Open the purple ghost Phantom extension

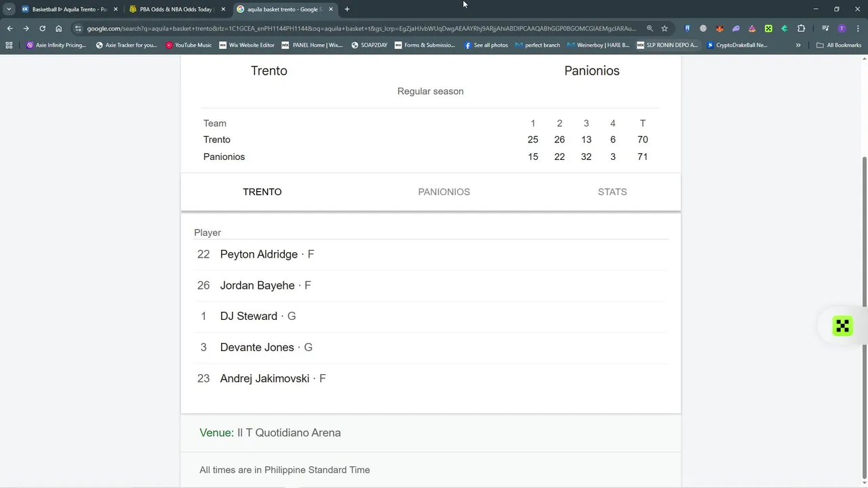coord(736,28)
